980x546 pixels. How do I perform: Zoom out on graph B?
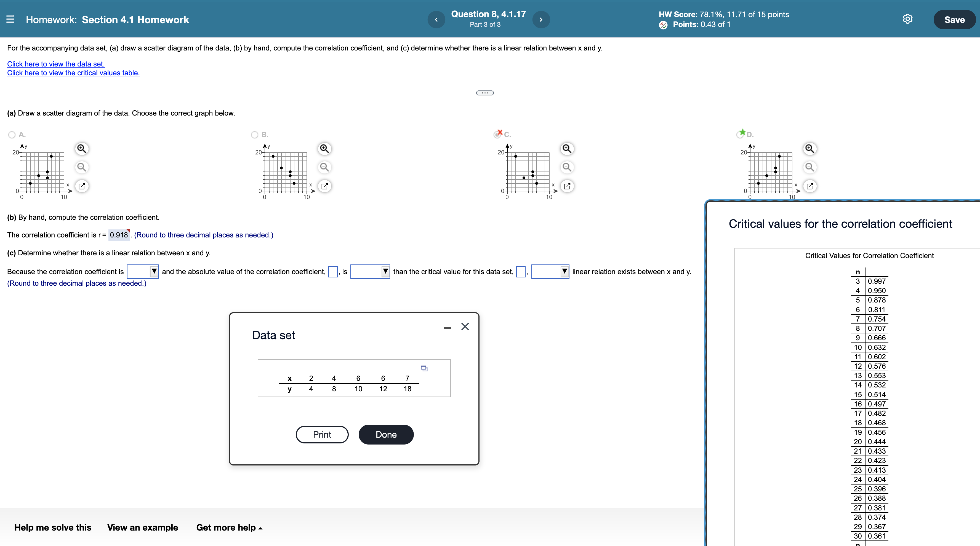point(324,167)
